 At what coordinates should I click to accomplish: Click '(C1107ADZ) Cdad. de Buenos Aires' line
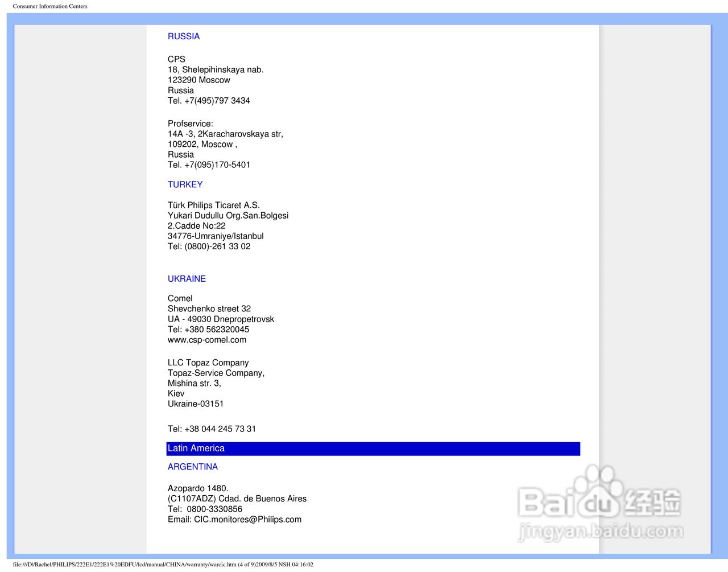[x=237, y=499]
